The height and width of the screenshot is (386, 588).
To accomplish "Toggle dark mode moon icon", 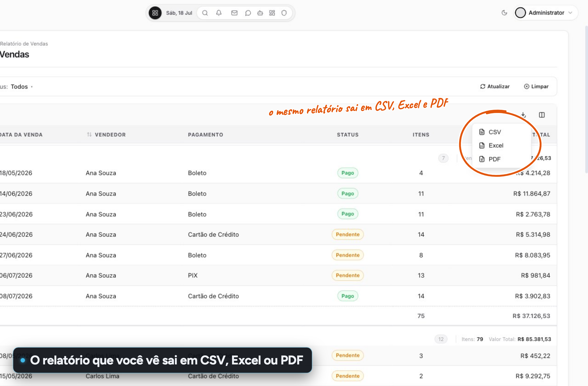I will click(x=504, y=12).
